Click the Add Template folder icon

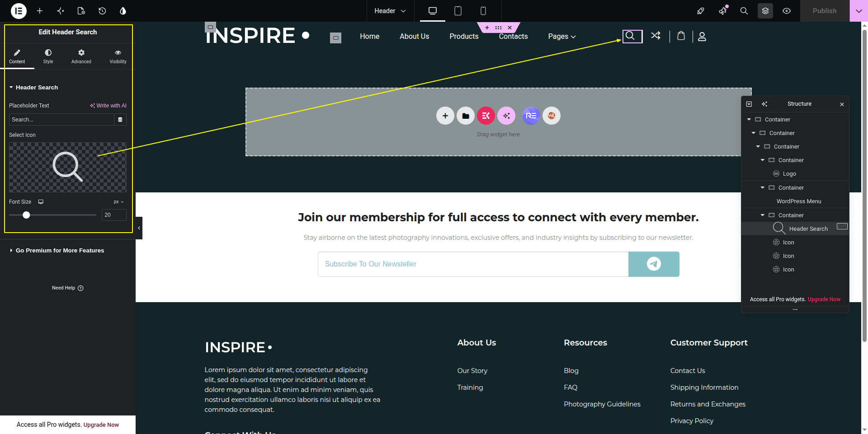(466, 116)
